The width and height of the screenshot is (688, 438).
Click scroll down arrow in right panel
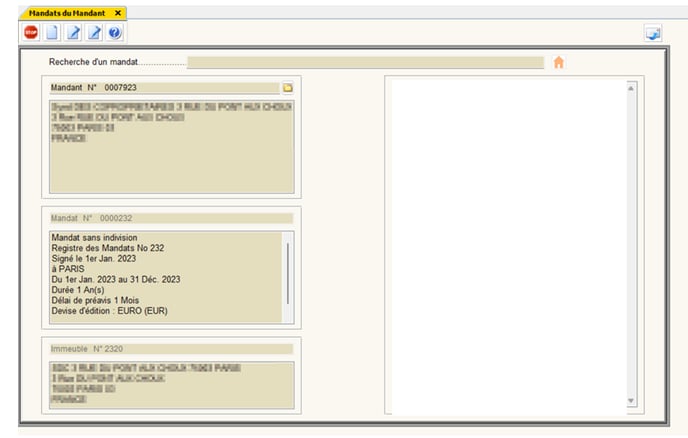(631, 401)
